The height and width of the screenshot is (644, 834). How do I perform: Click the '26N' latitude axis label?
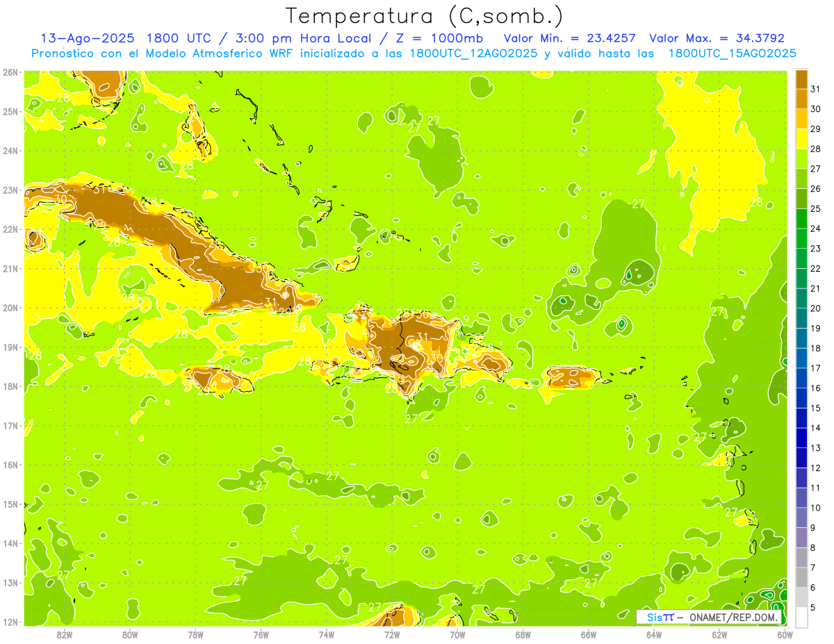10,72
